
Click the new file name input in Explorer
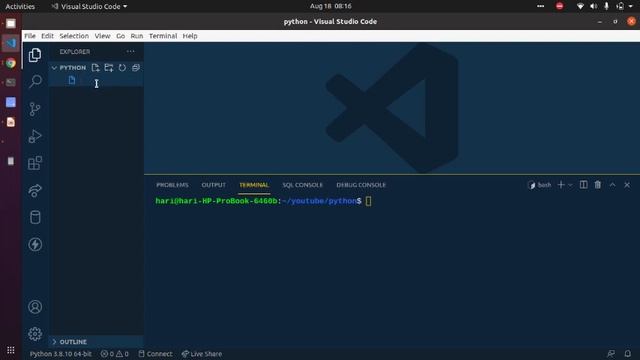tap(110, 80)
